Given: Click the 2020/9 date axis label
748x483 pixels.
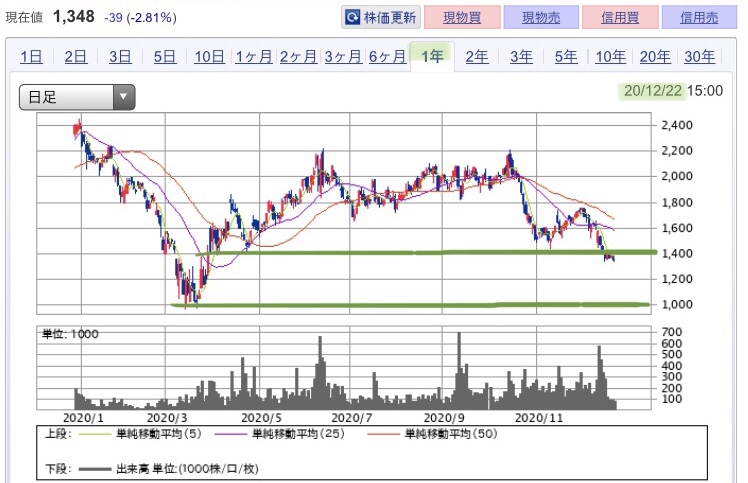Looking at the screenshot, I should coord(444,418).
